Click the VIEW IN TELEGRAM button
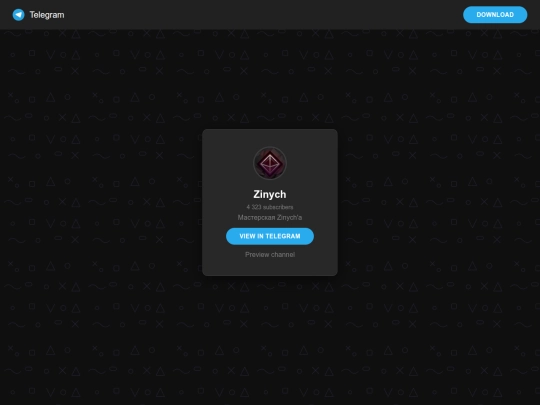The image size is (540, 405). click(x=270, y=236)
